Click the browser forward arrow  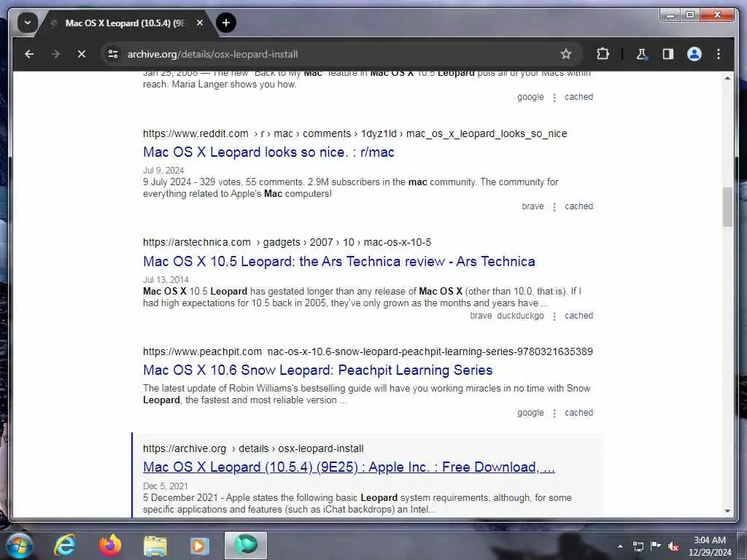pyautogui.click(x=55, y=54)
